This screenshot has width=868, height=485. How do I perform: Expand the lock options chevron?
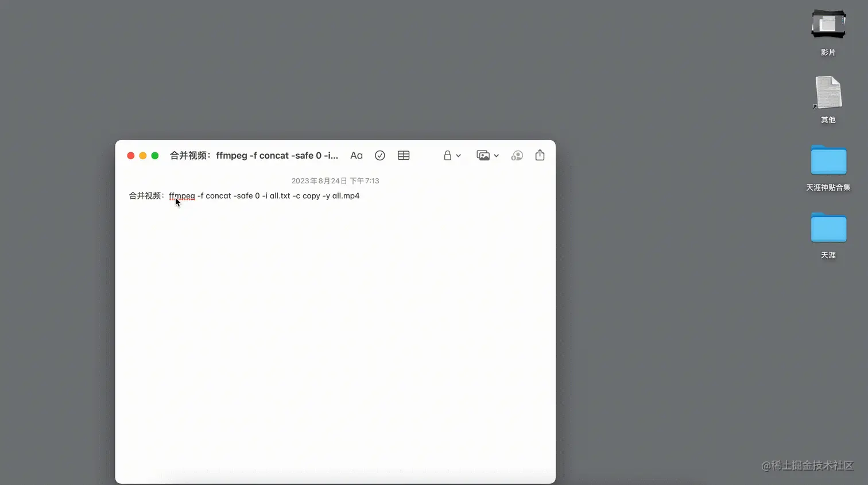(459, 156)
